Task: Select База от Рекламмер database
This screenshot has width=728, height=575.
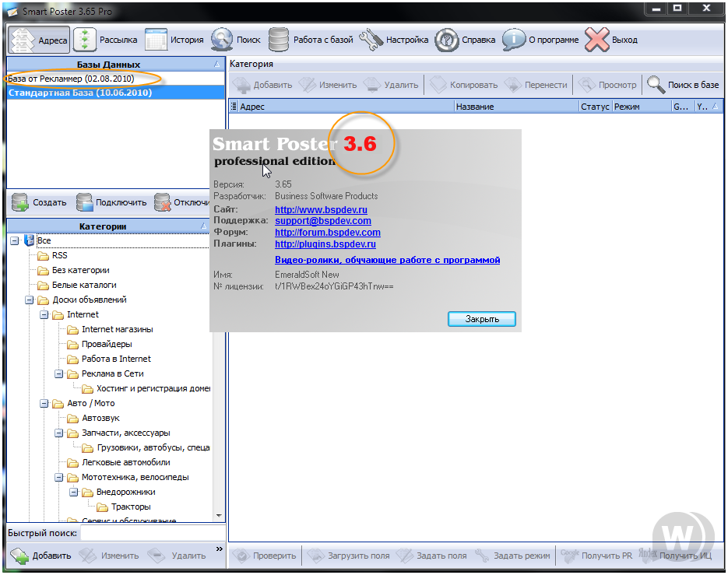Action: [115, 79]
